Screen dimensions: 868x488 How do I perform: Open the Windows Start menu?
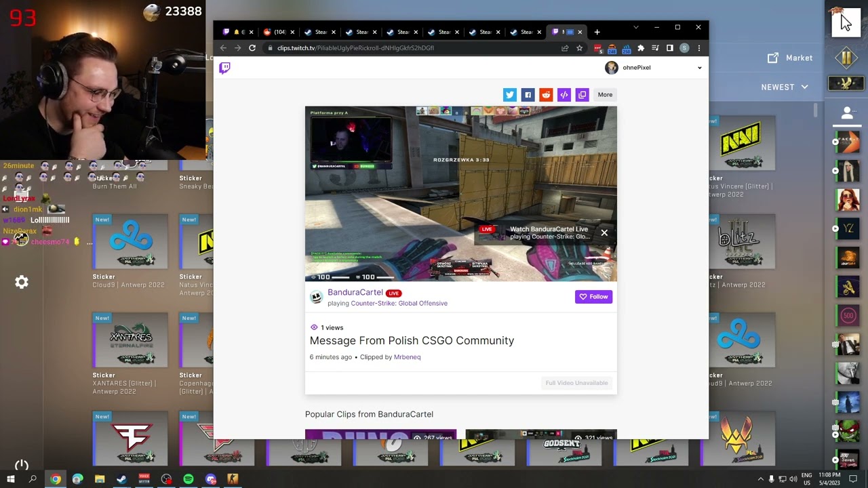(11, 479)
